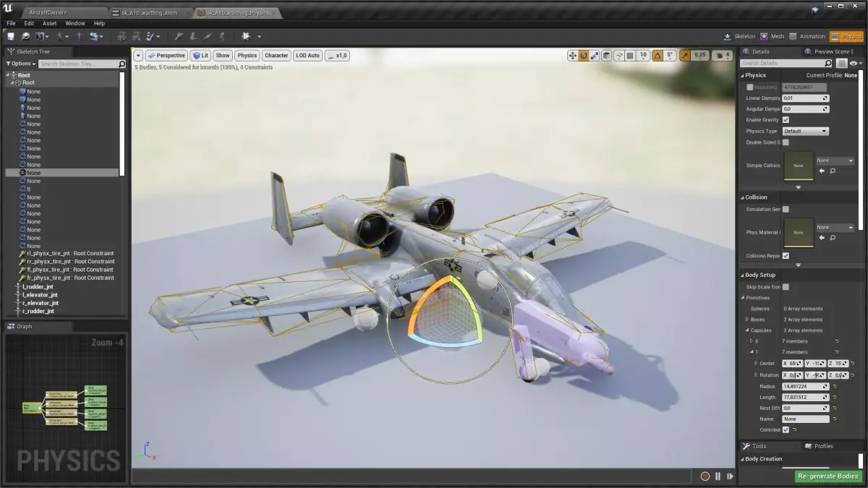Click the browse magnifier under Phys Material
868x488 pixels.
click(833, 237)
